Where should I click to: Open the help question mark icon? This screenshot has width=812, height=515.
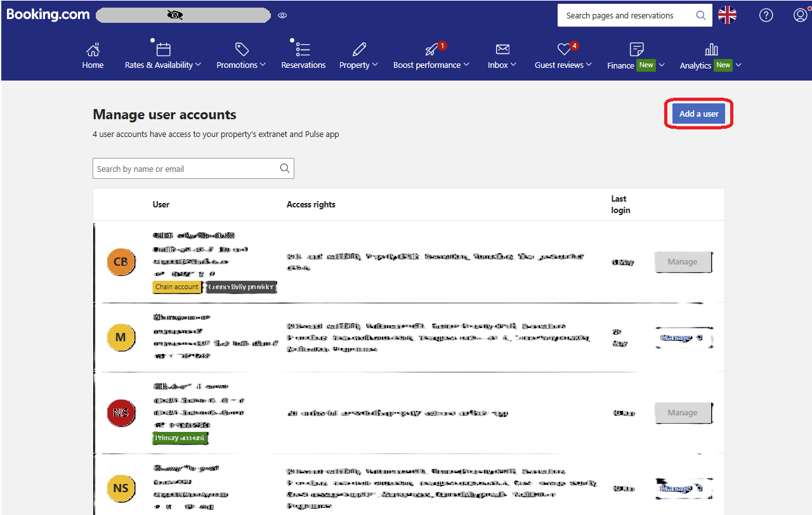pos(766,15)
